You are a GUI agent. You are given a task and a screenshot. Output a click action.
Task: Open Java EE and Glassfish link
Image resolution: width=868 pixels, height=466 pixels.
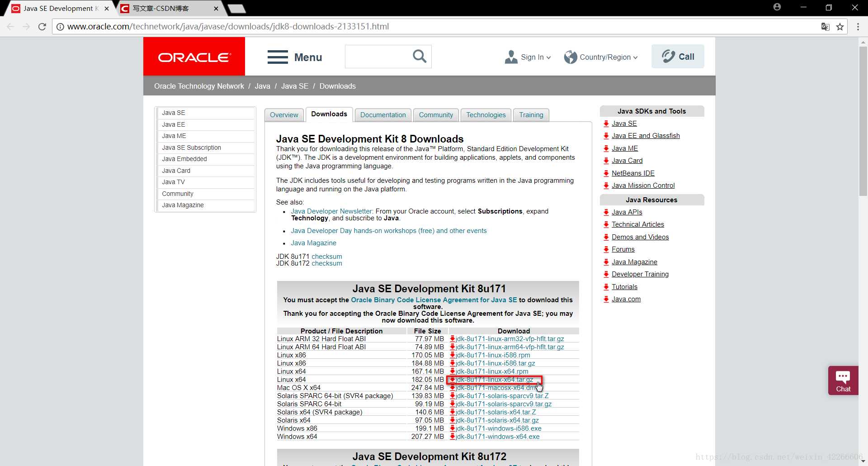pyautogui.click(x=646, y=136)
